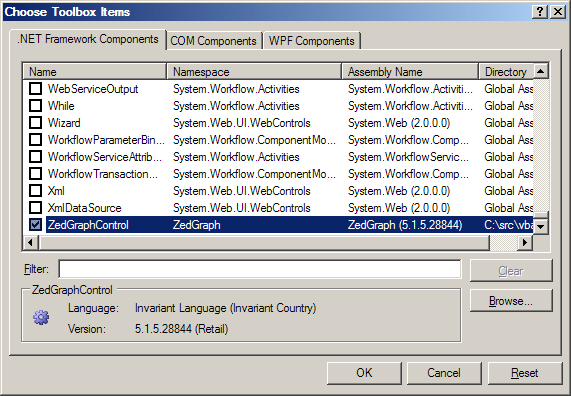This screenshot has height=396, width=571.
Task: Click the Directory column header
Action: [506, 72]
